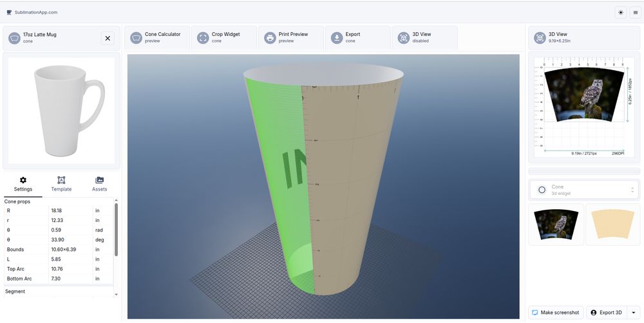The height and width of the screenshot is (323, 644).
Task: Click the SublimationApp.com logo icon
Action: (9, 12)
